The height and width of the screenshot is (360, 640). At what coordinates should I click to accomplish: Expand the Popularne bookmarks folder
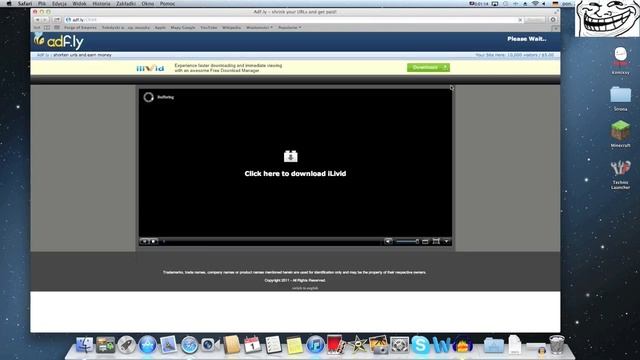[x=290, y=27]
